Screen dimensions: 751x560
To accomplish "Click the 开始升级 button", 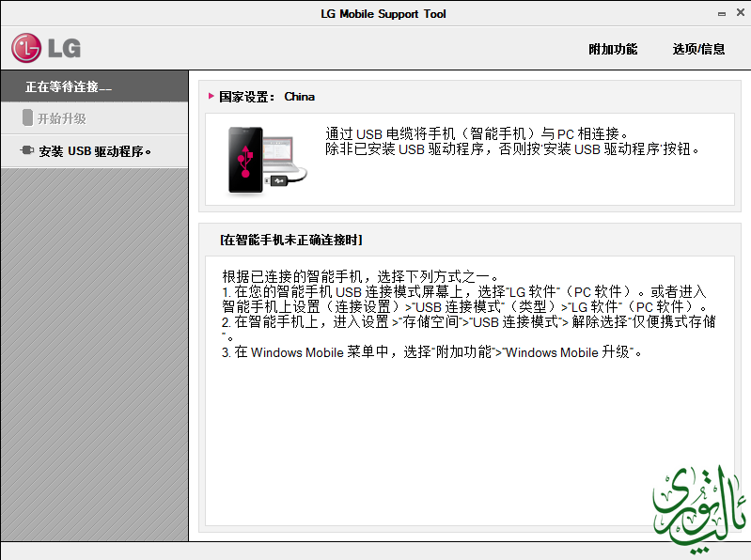I will pos(94,118).
